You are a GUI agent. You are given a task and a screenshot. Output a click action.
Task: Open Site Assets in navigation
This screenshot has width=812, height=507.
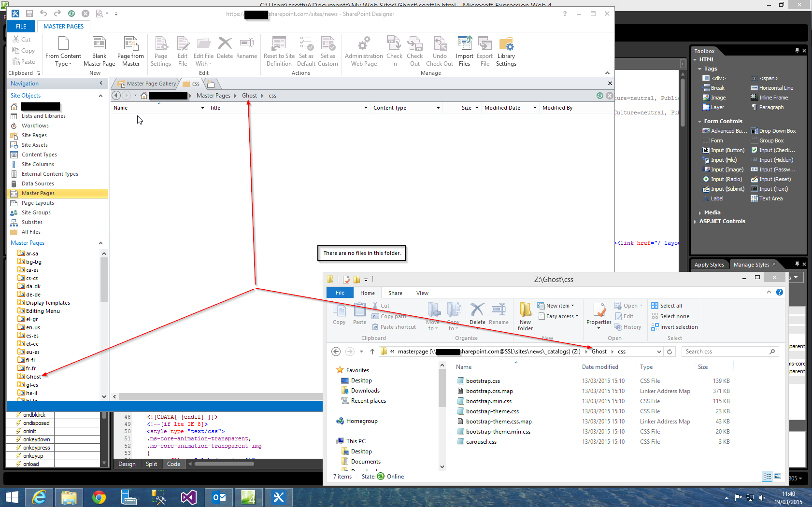pyautogui.click(x=34, y=145)
